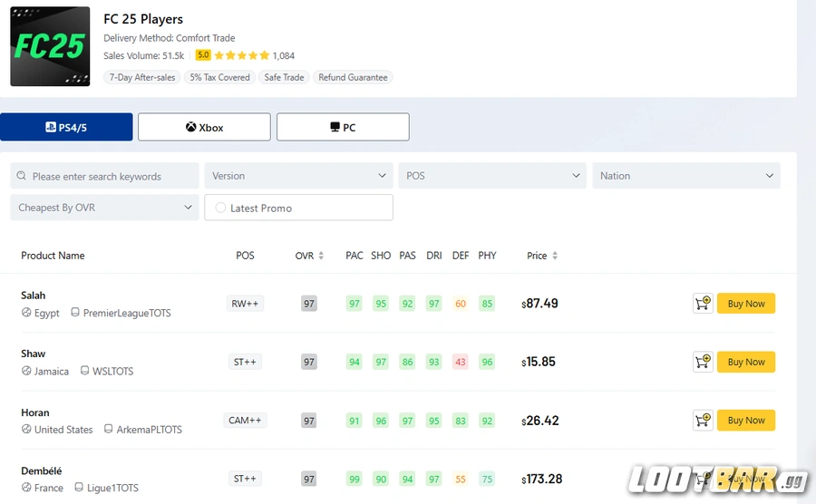The image size is (816, 504).
Task: Click the cart icon in Horan's row
Action: coord(703,421)
